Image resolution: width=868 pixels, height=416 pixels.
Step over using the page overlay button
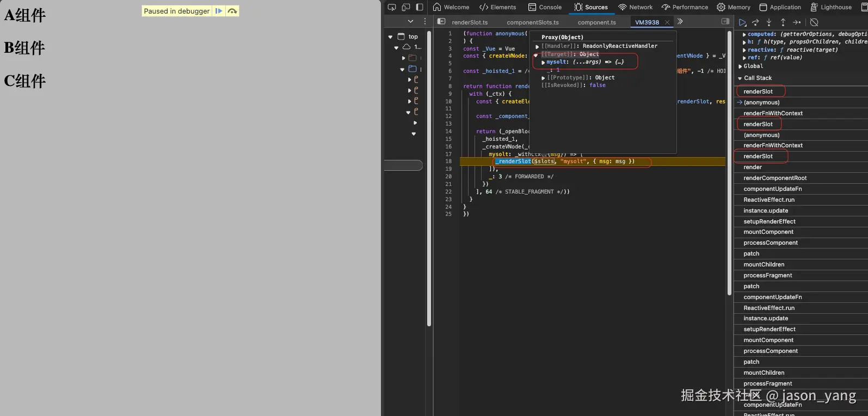[232, 11]
